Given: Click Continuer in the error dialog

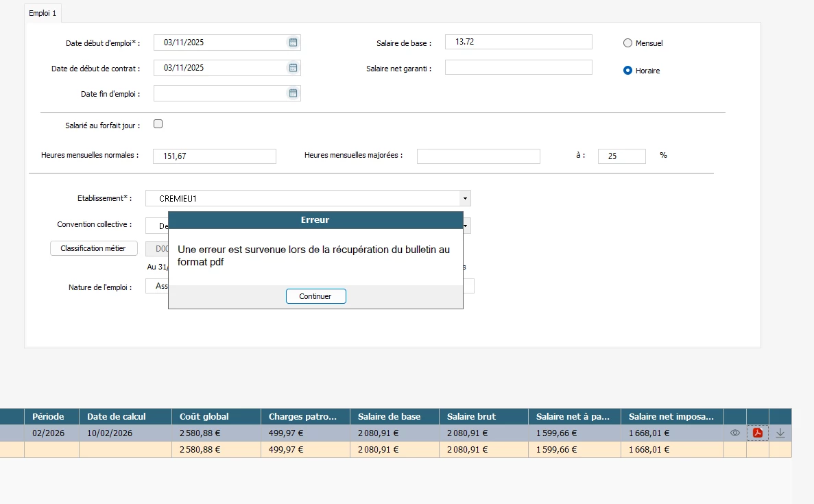Looking at the screenshot, I should pyautogui.click(x=315, y=296).
